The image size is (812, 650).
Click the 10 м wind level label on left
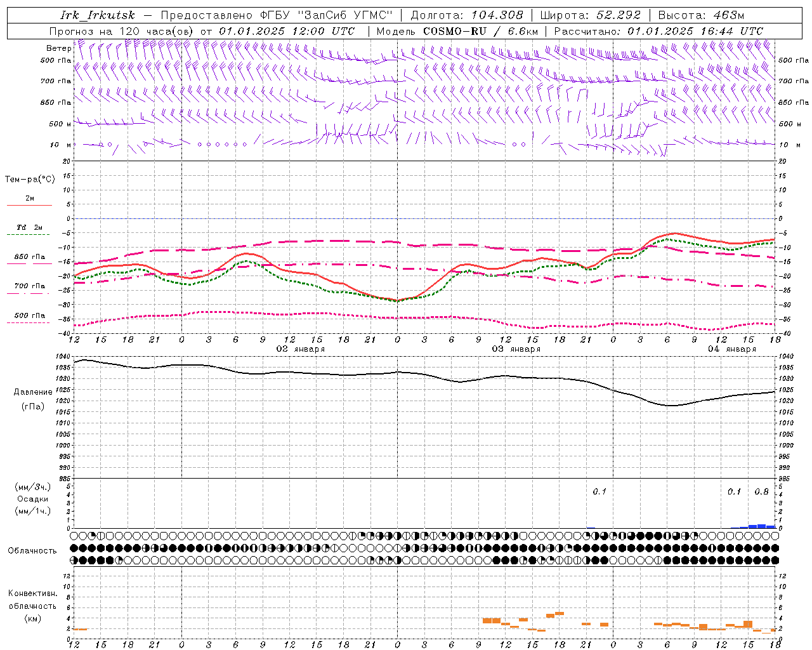pos(61,145)
